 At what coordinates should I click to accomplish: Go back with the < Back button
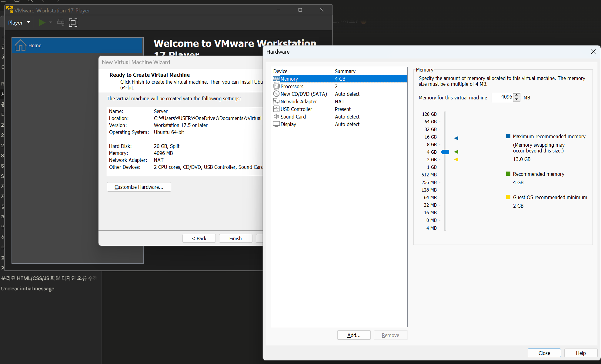point(199,239)
